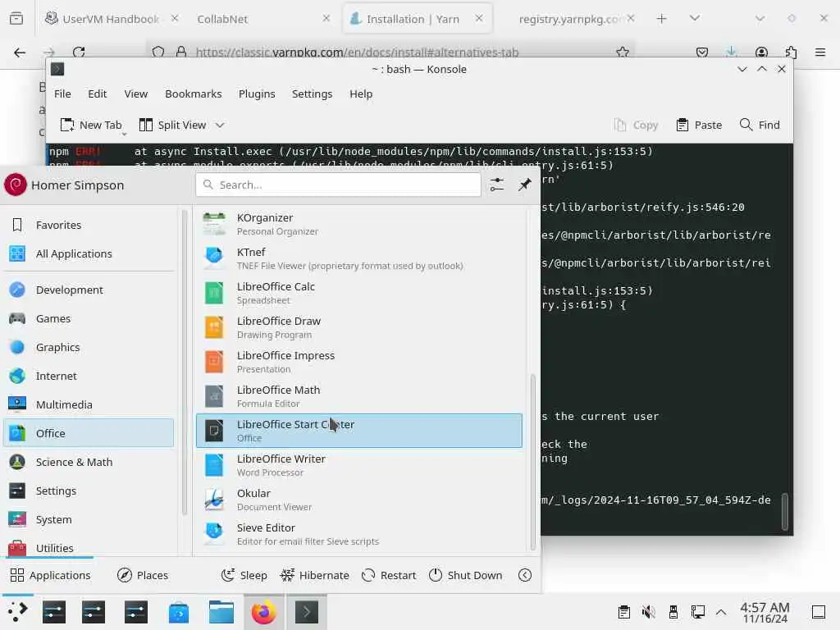Viewport: 840px width, 630px height.
Task: Switch to Applications view in launcher
Action: click(x=50, y=575)
